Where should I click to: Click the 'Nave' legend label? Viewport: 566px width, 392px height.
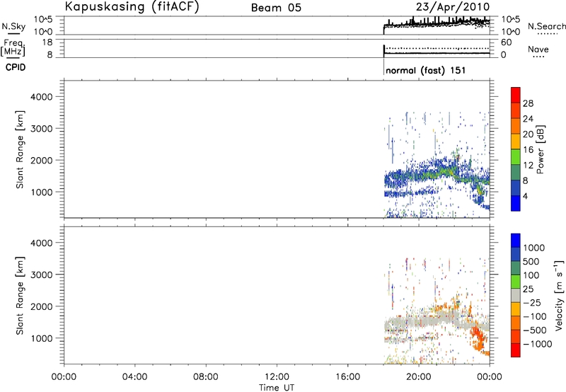pos(538,49)
